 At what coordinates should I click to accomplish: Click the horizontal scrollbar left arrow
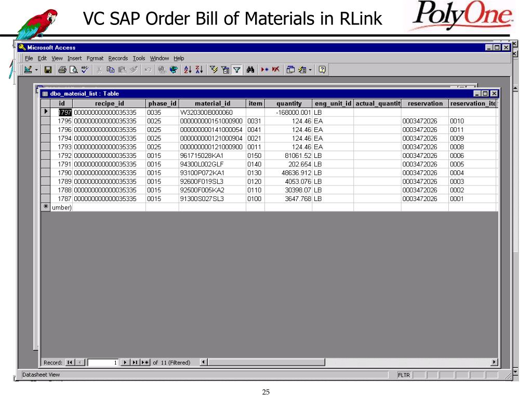[204, 362]
